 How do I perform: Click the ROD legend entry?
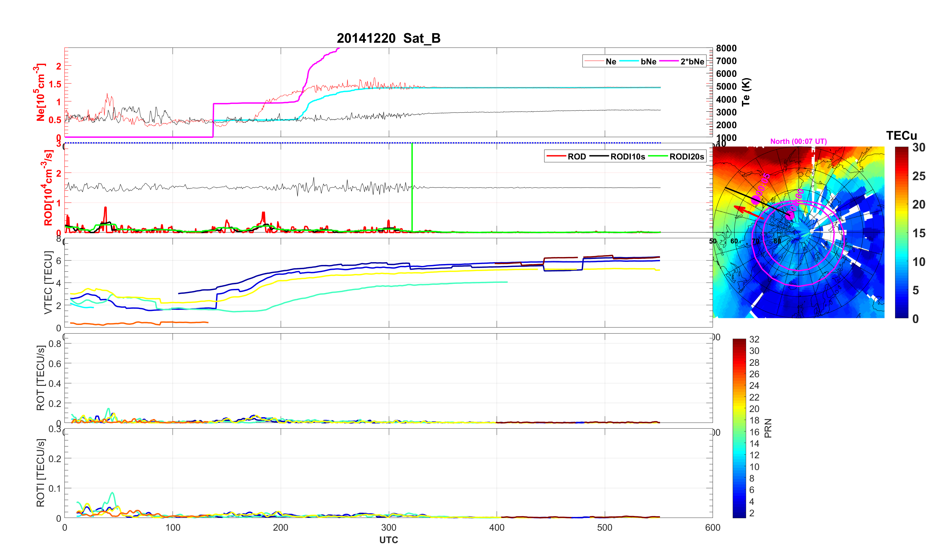pyautogui.click(x=576, y=157)
